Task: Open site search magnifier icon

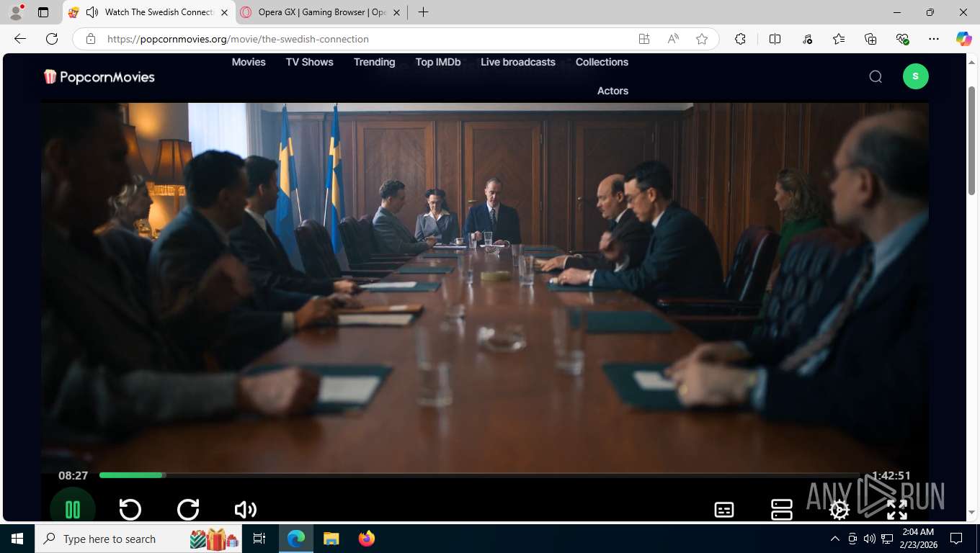Action: (876, 76)
